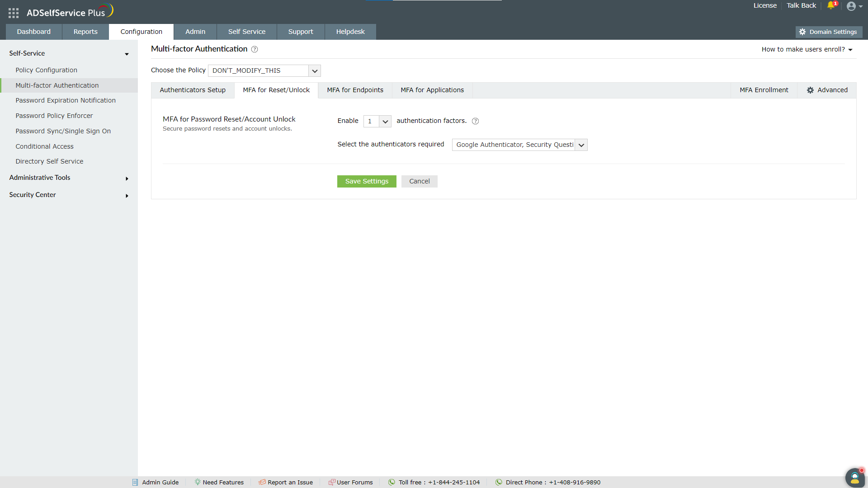
Task: Open the Advanced gear settings
Action: (827, 90)
